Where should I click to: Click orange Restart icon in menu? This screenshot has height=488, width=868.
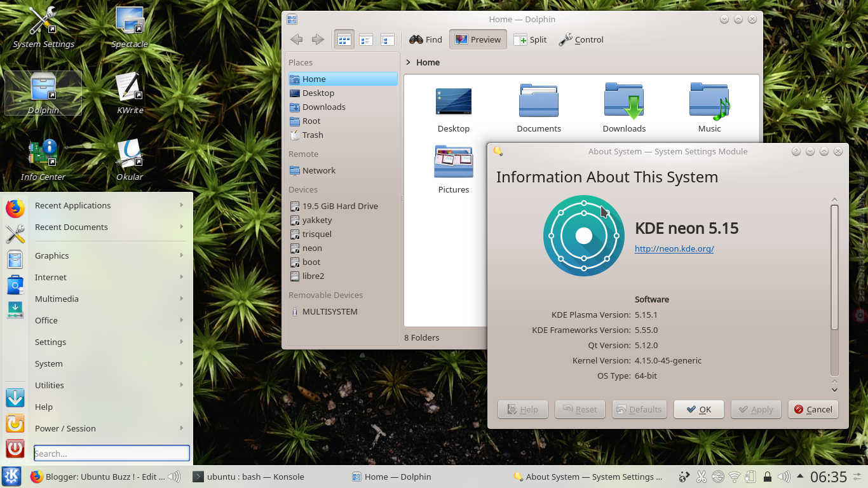pos(15,423)
